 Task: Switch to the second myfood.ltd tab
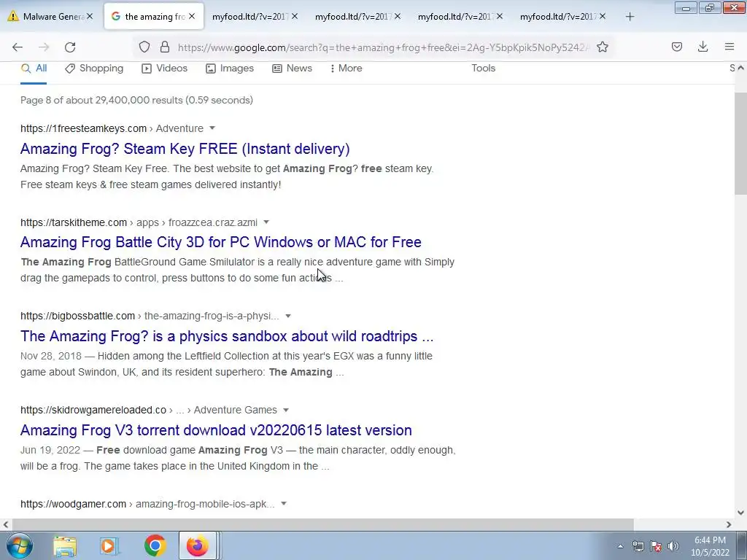coord(353,16)
